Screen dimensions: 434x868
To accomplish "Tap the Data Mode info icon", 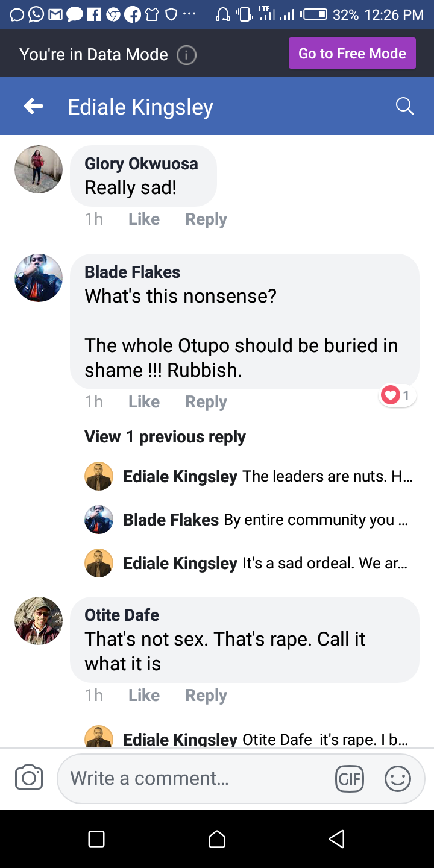I will (x=186, y=55).
